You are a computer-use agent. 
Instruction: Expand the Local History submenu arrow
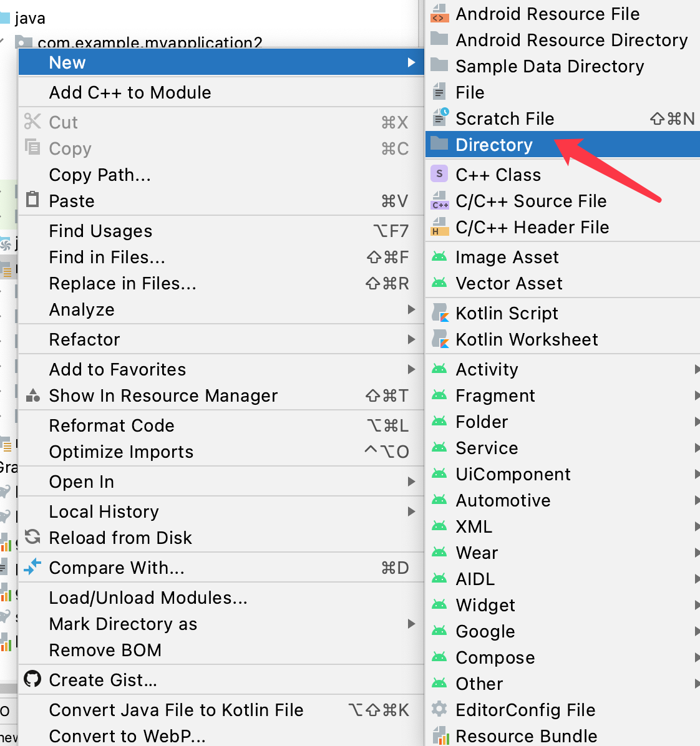(411, 511)
